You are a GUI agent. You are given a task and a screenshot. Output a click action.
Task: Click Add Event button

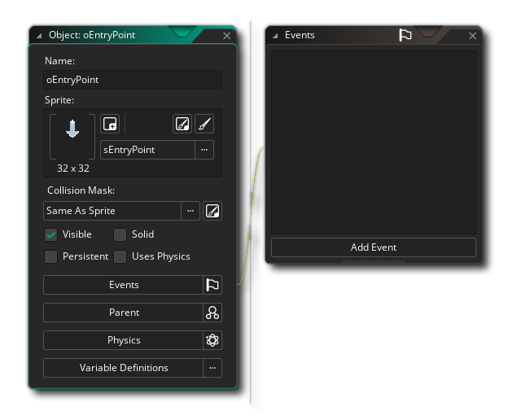point(374,247)
